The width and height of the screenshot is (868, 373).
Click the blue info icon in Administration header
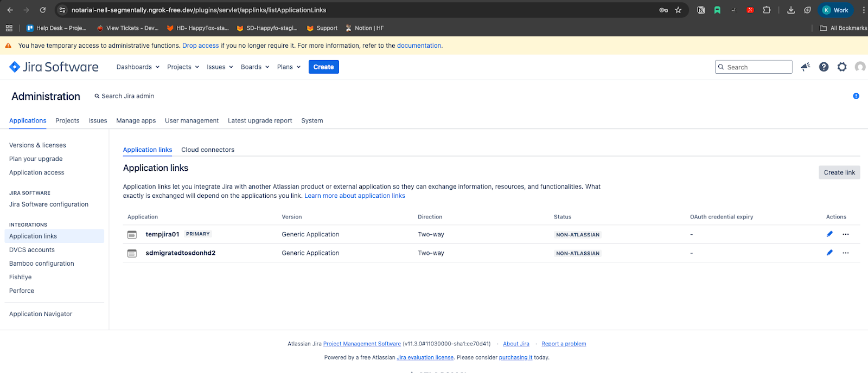pyautogui.click(x=856, y=96)
